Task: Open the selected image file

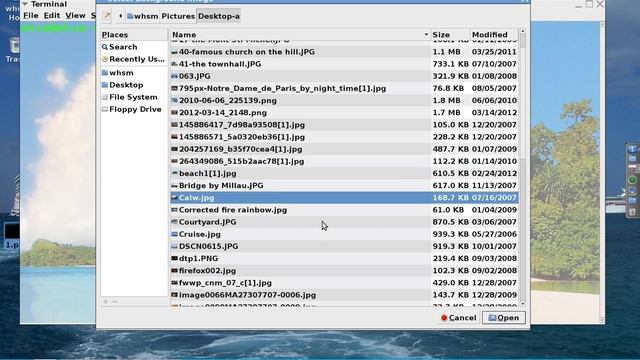Action: (x=504, y=318)
